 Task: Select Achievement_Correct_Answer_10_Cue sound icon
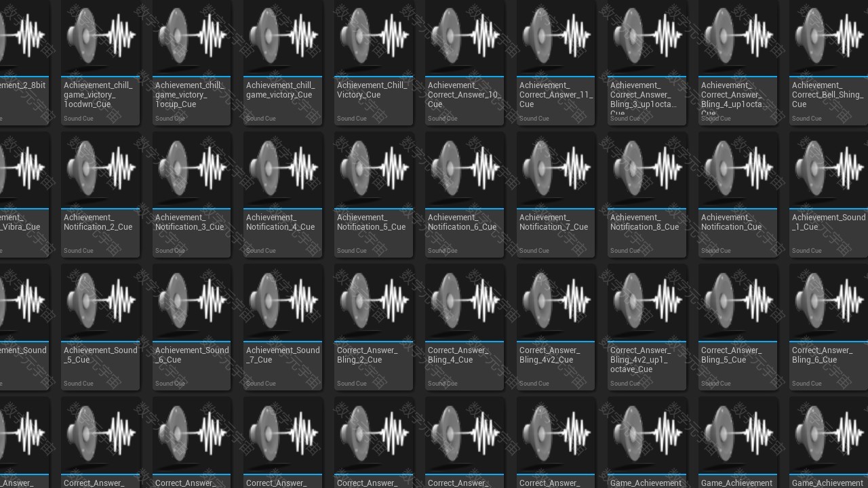(465, 37)
